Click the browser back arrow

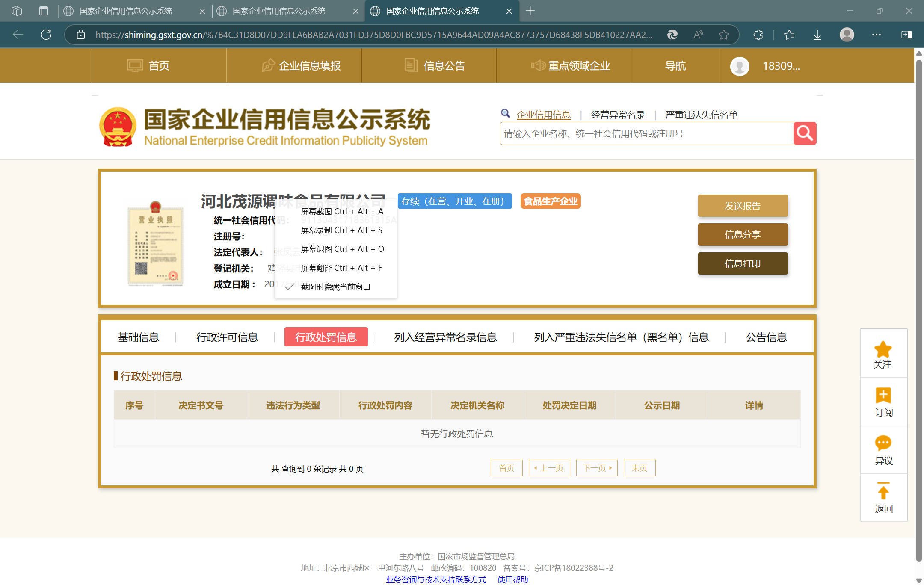18,35
